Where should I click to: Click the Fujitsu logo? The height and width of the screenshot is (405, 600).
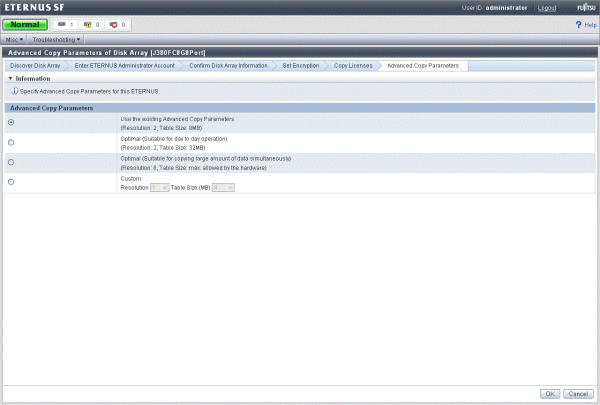(x=586, y=7)
